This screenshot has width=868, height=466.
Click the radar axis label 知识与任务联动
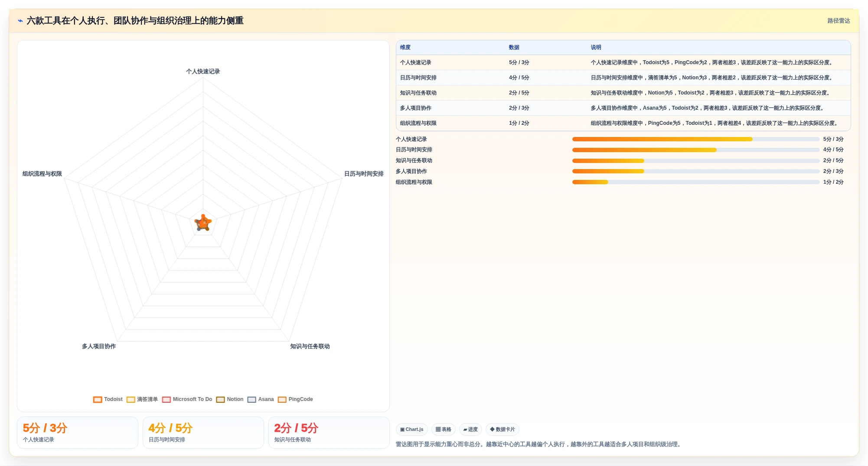coord(310,346)
